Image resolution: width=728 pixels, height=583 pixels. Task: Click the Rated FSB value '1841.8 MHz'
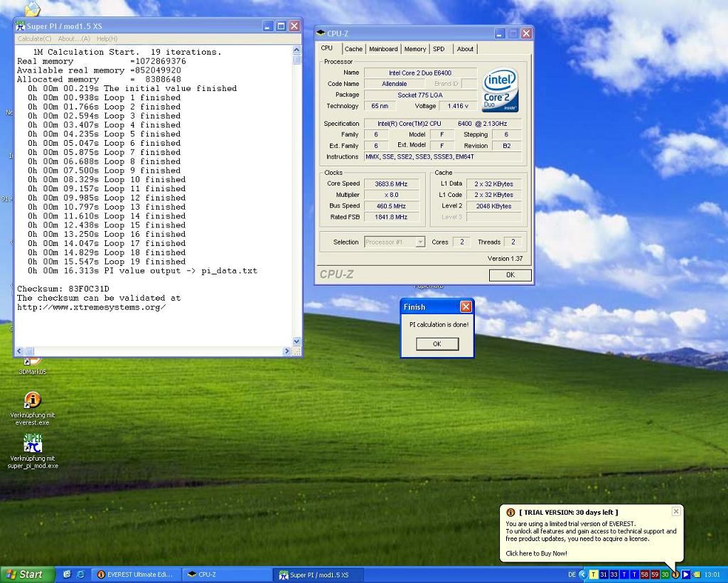[392, 218]
